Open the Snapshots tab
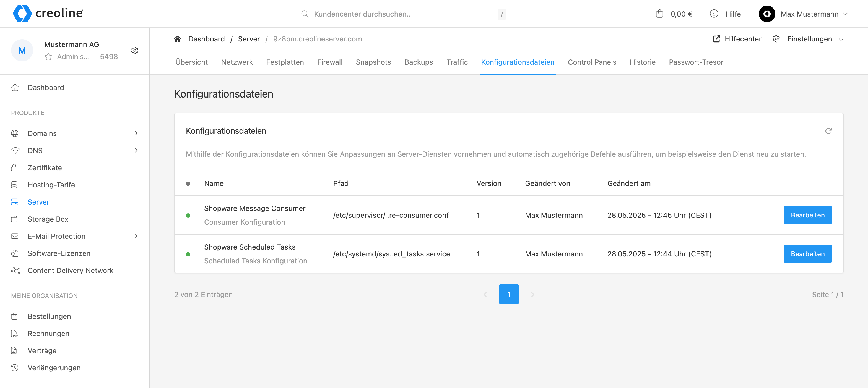 tap(373, 62)
